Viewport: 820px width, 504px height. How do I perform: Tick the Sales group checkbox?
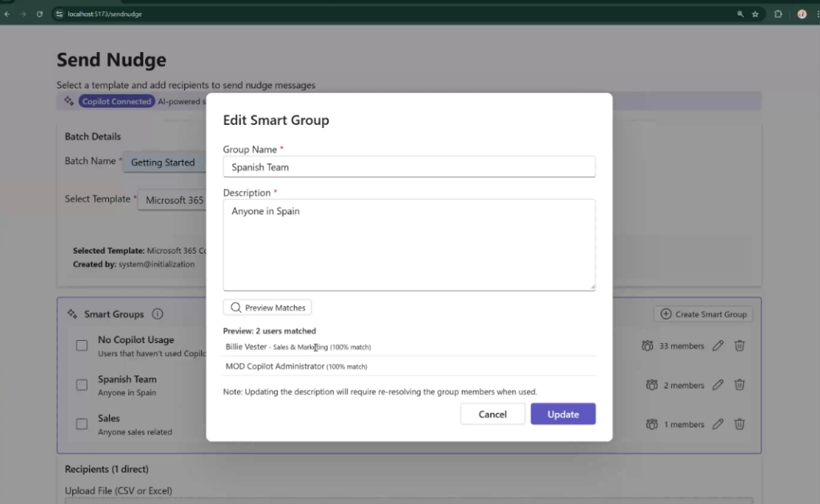pos(82,424)
